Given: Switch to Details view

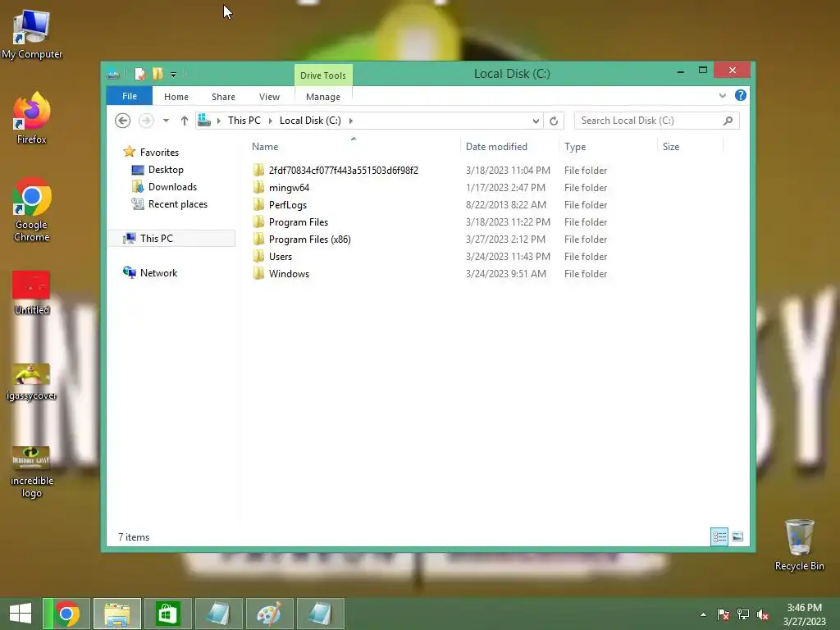Looking at the screenshot, I should tap(719, 536).
